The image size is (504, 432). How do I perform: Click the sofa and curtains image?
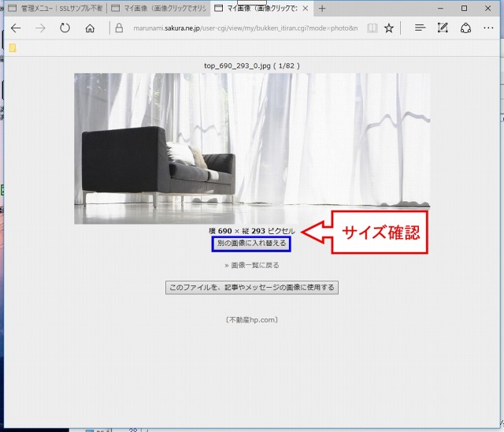coord(252,149)
